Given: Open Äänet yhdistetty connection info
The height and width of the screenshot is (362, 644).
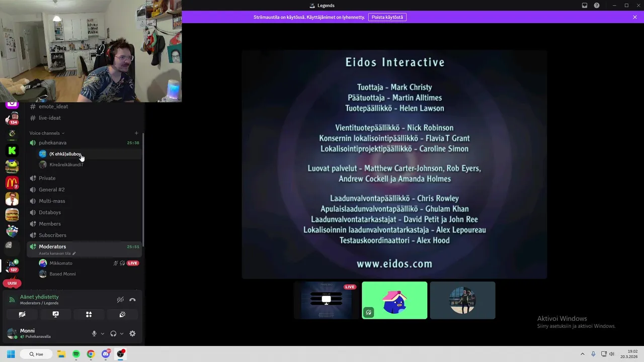Looking at the screenshot, I should tap(39, 297).
